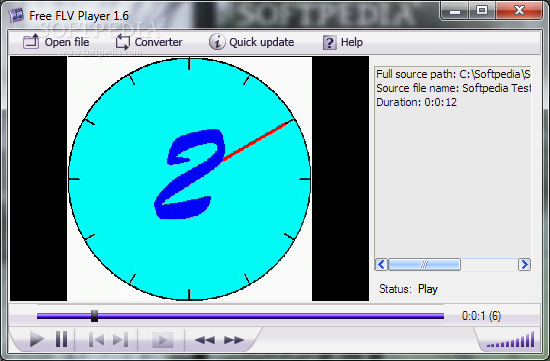Fast forward with double-right arrows
The height and width of the screenshot is (361, 550).
click(234, 340)
